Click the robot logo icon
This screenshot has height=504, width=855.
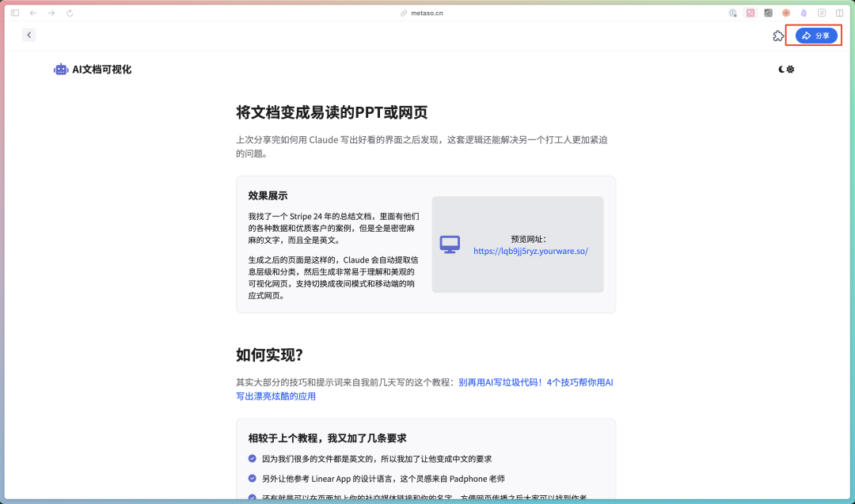pos(60,69)
